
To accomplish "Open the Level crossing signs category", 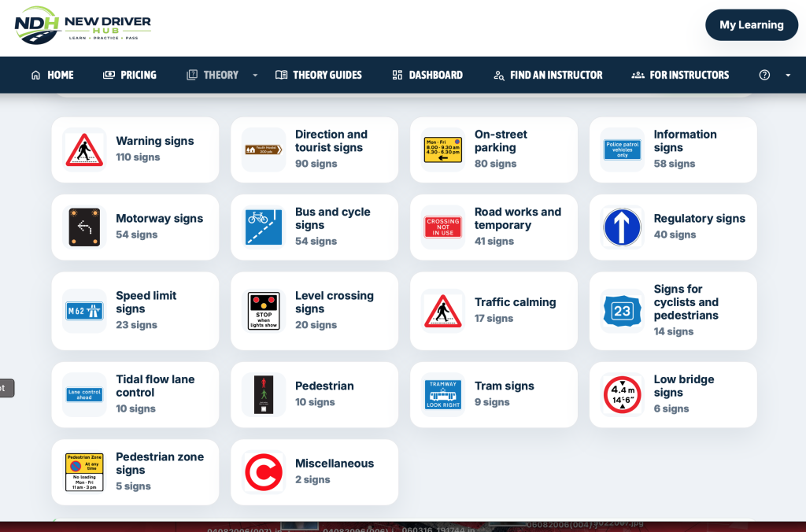I will pyautogui.click(x=315, y=311).
